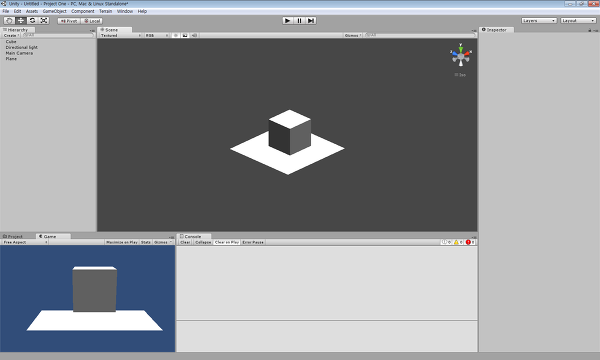The width and height of the screenshot is (600, 360).
Task: Select the cube in the Scene view
Action: [x=290, y=132]
